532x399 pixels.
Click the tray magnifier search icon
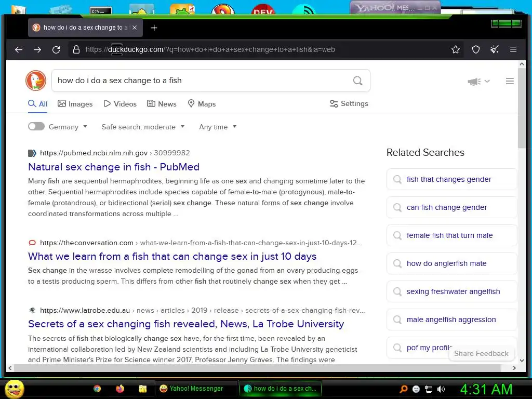(x=403, y=389)
